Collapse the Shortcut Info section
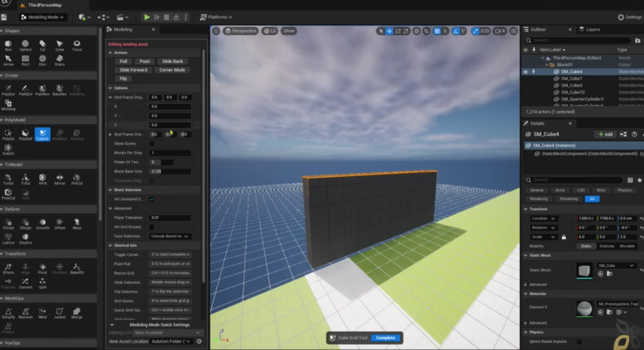 pyautogui.click(x=110, y=245)
